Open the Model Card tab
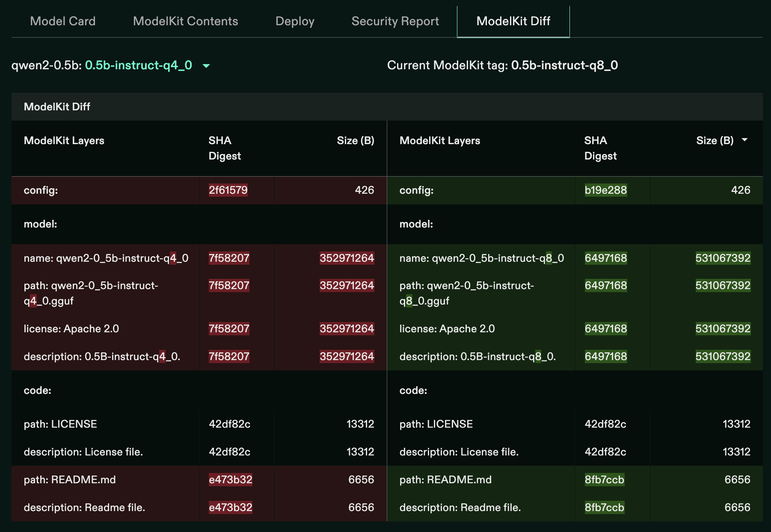 (62, 21)
